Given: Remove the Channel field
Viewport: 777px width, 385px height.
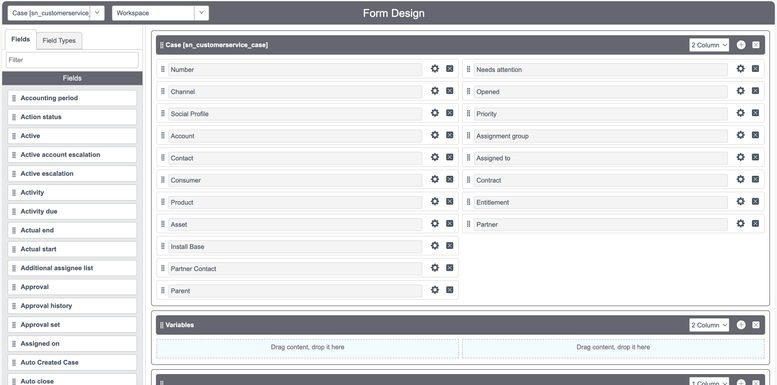Looking at the screenshot, I should pyautogui.click(x=449, y=91).
